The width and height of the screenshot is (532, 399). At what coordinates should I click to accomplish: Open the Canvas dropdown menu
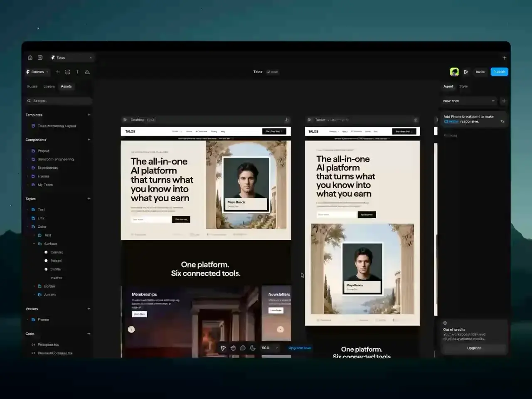[38, 72]
